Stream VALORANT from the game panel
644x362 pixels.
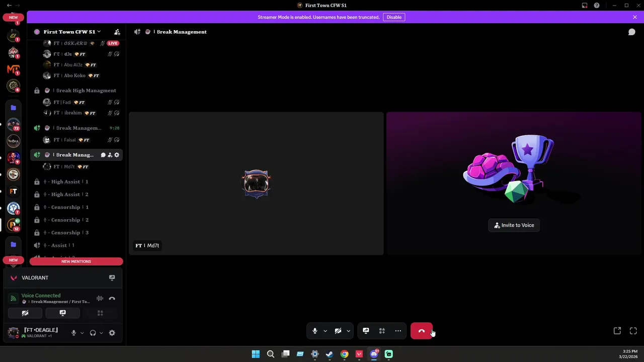tap(112, 278)
